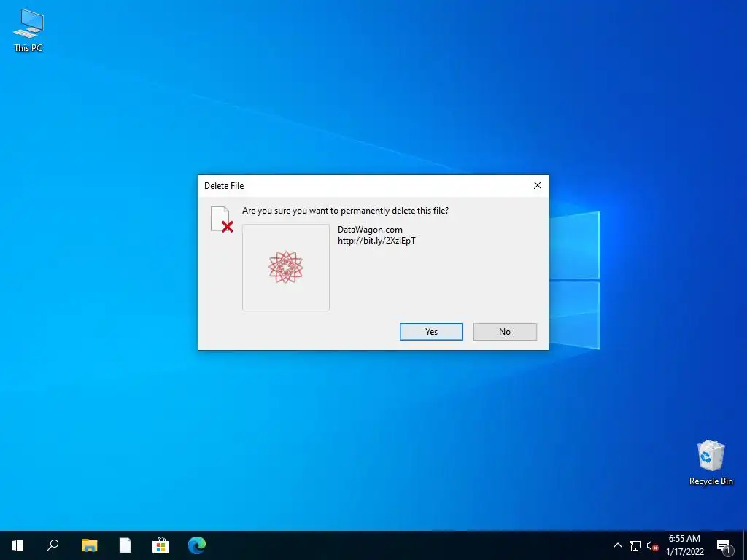Cancel deletion with the No button
Viewport: 747px width, 560px height.
click(505, 332)
